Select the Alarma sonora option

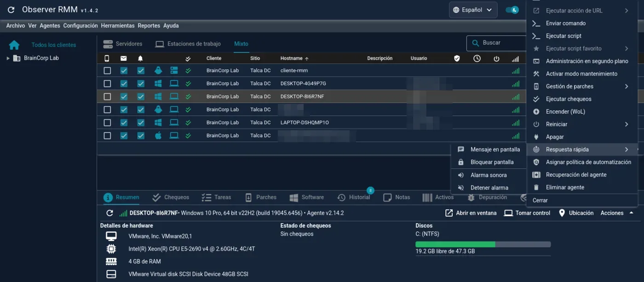[489, 175]
